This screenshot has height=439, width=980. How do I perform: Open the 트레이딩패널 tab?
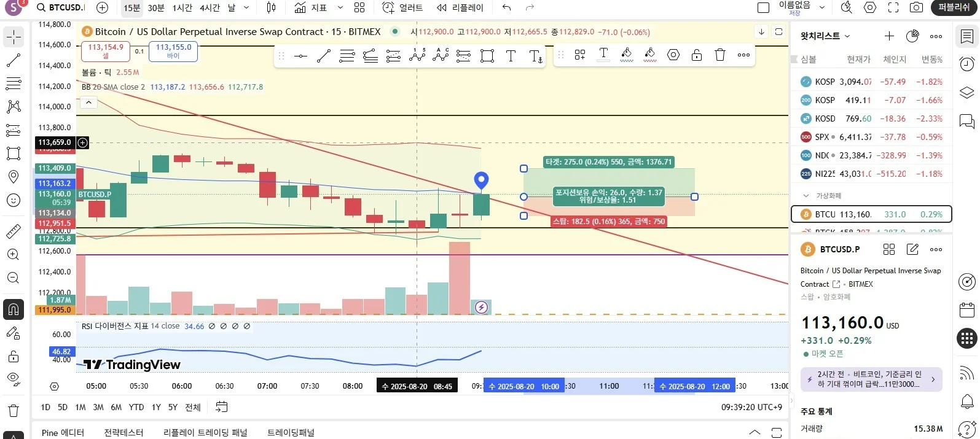(291, 432)
